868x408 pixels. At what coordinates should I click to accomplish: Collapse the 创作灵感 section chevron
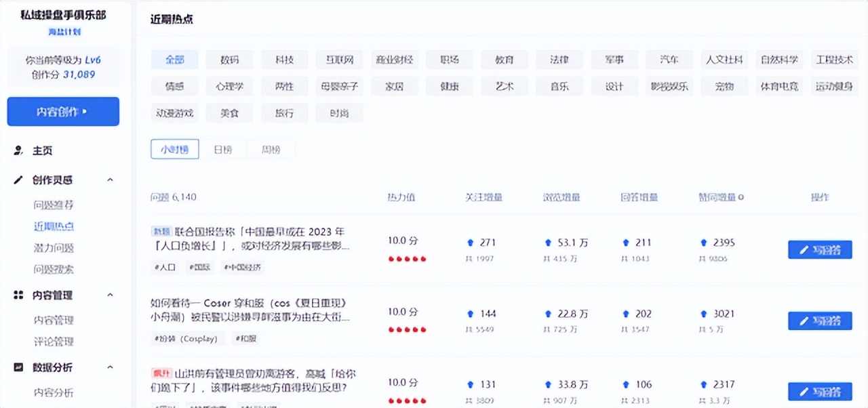[x=110, y=180]
